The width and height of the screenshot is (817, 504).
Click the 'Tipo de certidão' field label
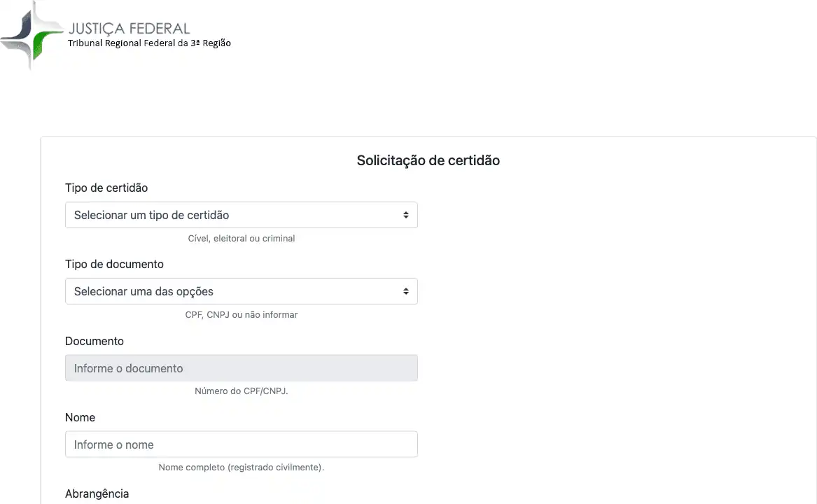[106, 188]
